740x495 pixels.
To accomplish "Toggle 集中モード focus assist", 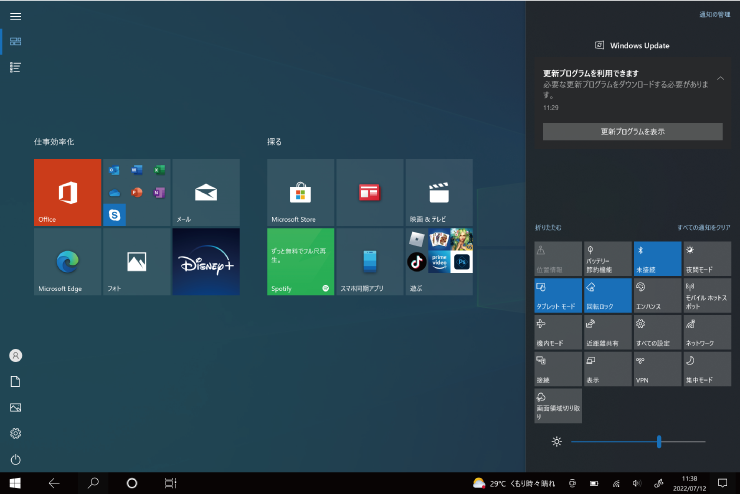I will pyautogui.click(x=707, y=369).
